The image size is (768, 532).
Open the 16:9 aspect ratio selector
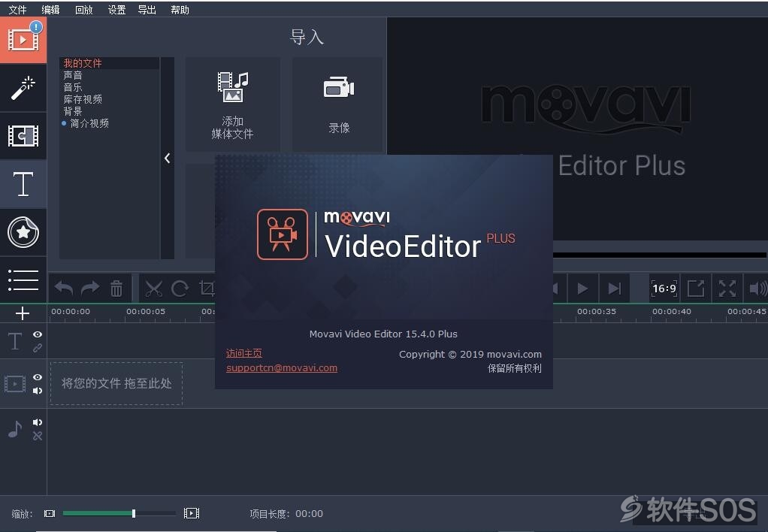coord(664,289)
